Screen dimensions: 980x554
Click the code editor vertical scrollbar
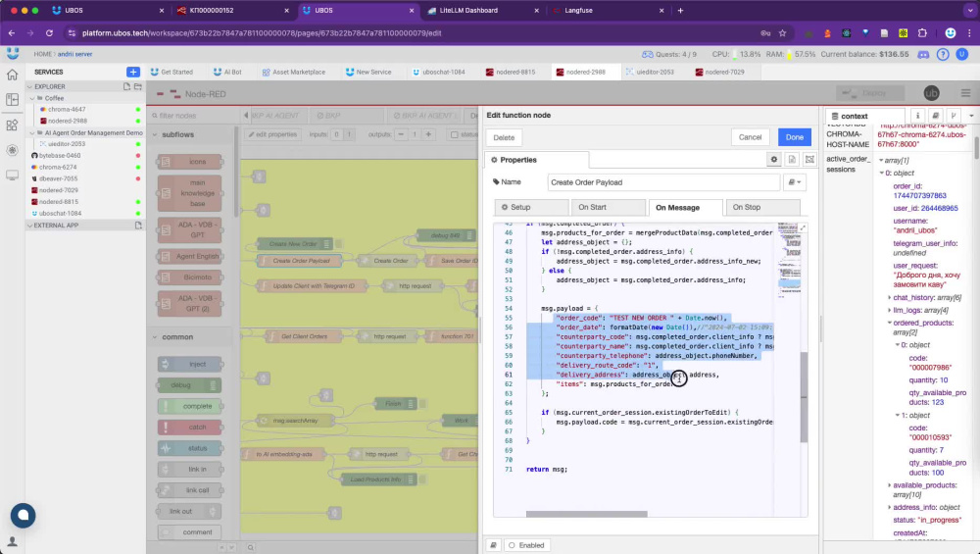pyautogui.click(x=804, y=396)
